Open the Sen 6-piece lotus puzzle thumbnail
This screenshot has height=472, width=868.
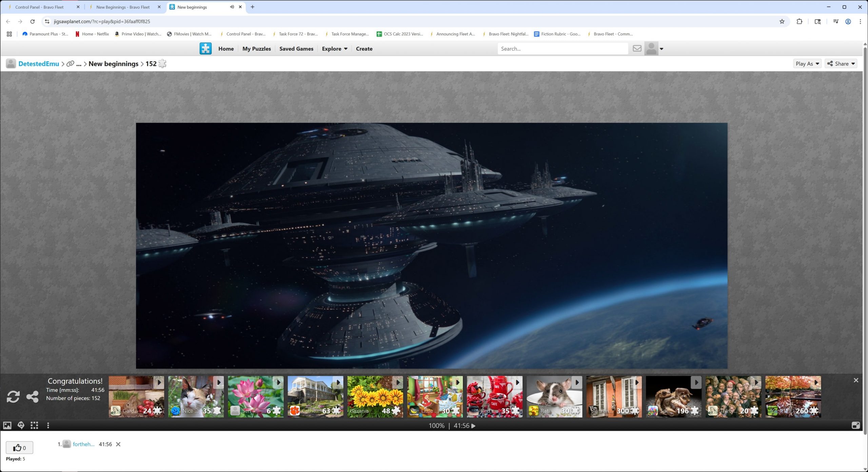click(x=256, y=396)
